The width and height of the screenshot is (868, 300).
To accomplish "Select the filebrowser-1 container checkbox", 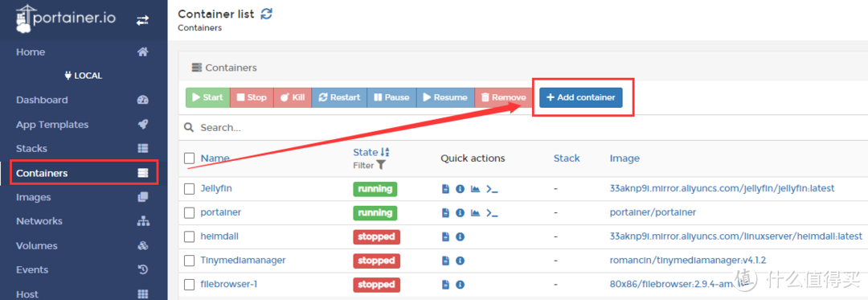I will [x=190, y=285].
